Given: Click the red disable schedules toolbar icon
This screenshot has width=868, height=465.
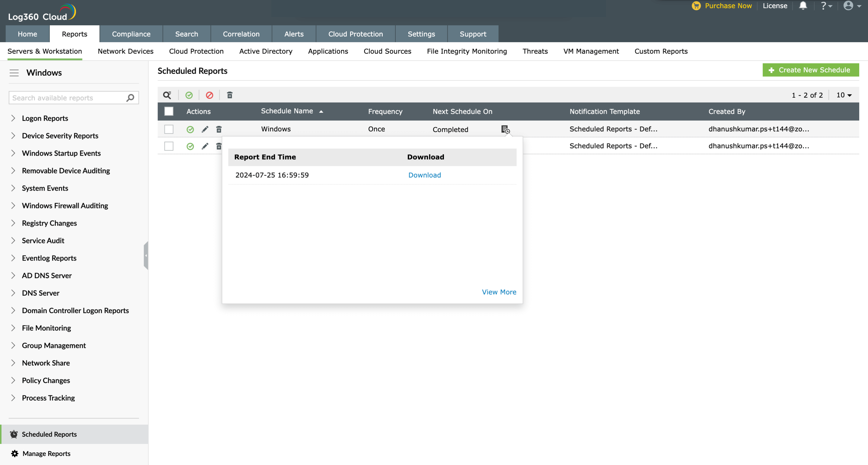Looking at the screenshot, I should (x=209, y=95).
